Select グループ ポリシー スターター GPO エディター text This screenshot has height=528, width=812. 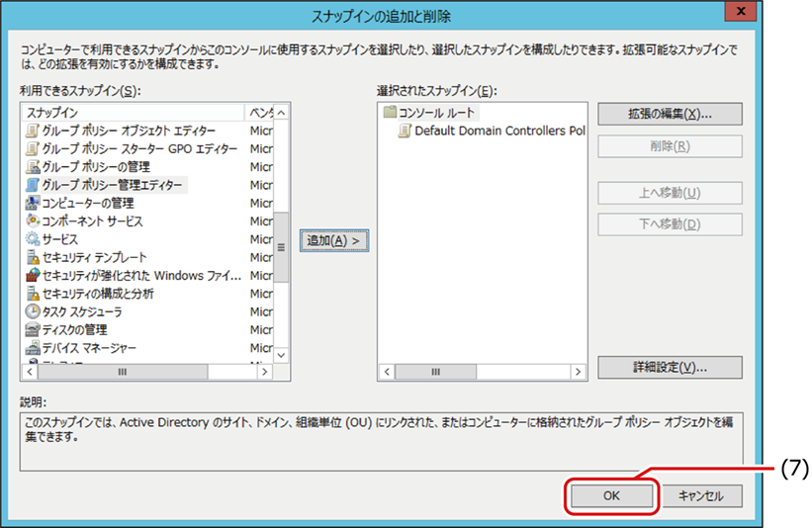pyautogui.click(x=139, y=148)
